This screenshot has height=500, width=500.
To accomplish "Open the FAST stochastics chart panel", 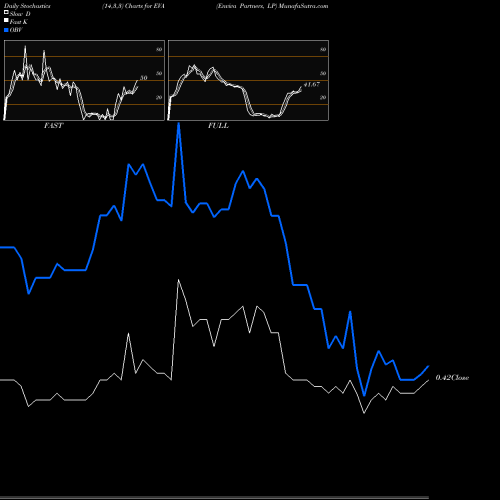I will (84, 80).
